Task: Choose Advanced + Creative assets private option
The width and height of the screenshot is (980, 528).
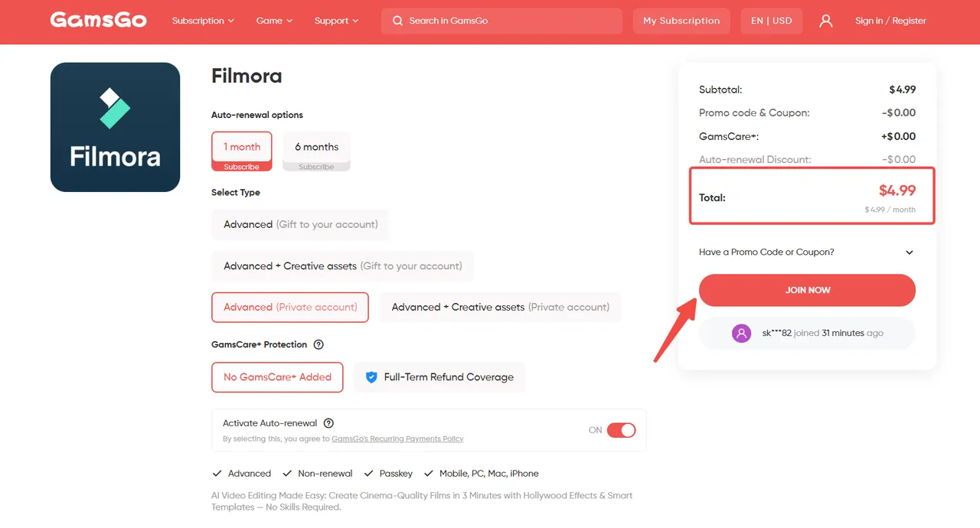Action: point(501,307)
